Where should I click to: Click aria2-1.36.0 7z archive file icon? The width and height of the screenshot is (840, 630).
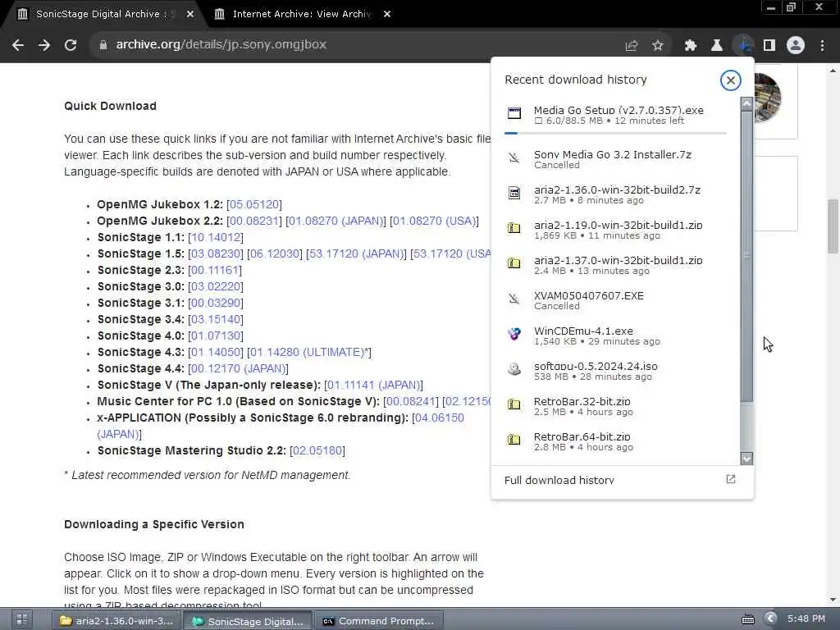tap(514, 193)
